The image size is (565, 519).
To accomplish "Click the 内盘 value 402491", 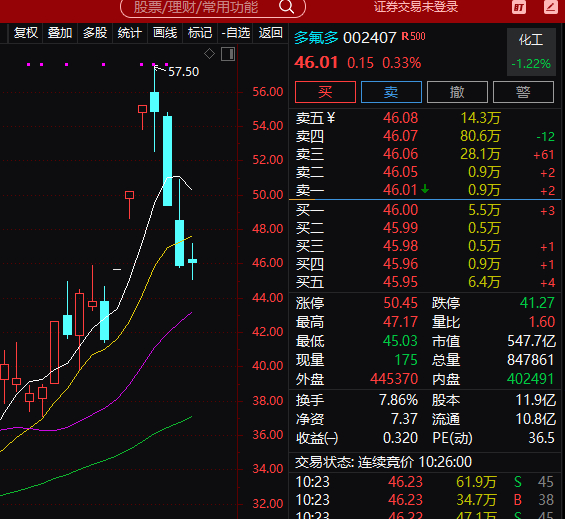I will click(x=531, y=379).
